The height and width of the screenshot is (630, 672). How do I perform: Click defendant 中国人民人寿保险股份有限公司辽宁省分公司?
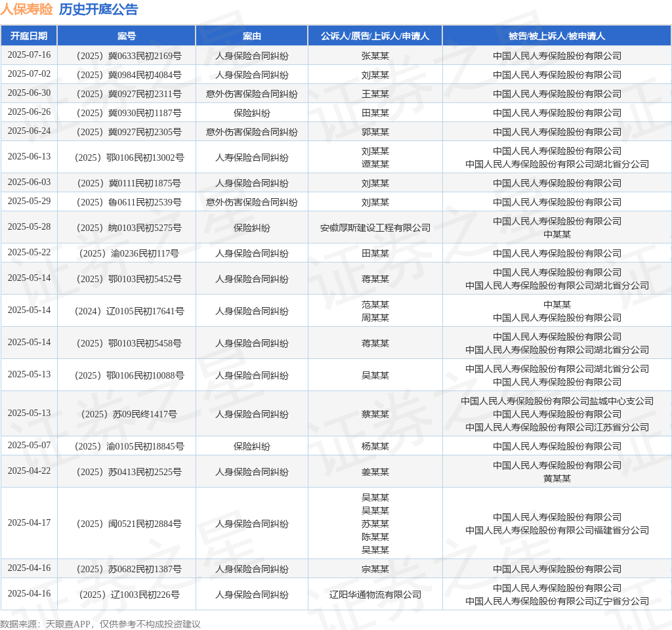[x=556, y=601]
